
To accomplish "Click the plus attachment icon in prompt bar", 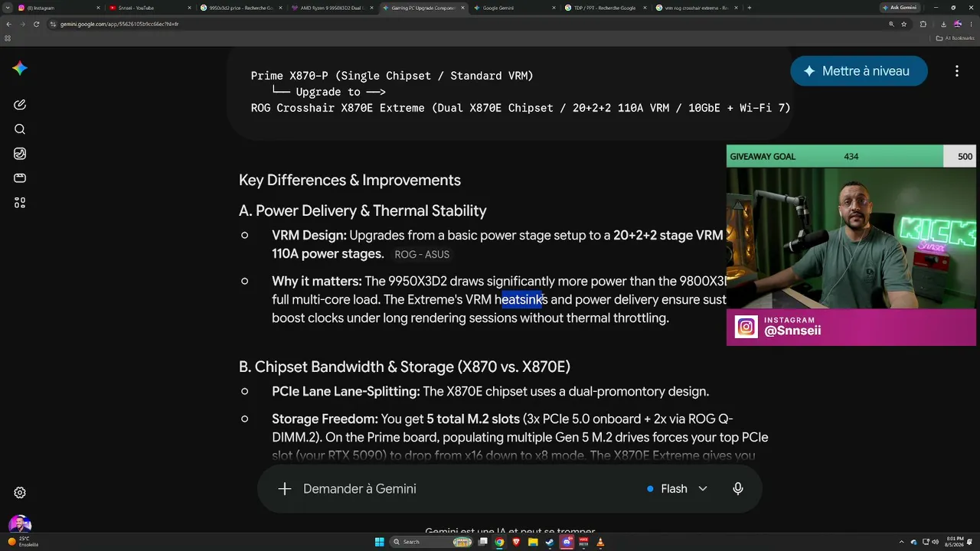I will [285, 489].
